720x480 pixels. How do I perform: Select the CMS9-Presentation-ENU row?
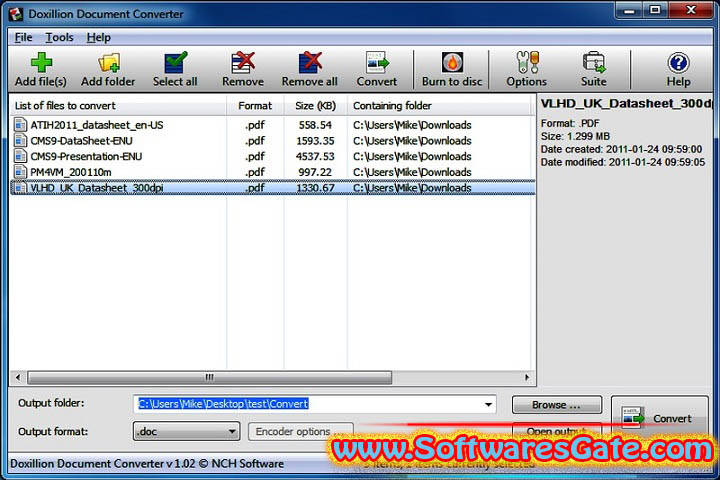pyautogui.click(x=272, y=156)
